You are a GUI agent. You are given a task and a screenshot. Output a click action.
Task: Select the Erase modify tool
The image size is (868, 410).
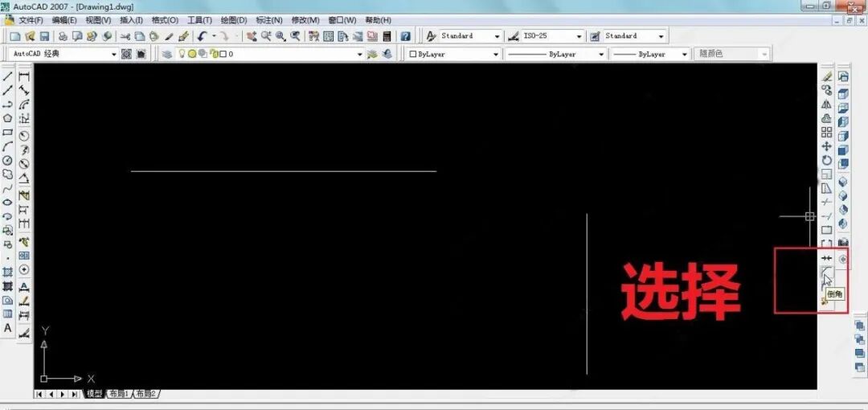coord(826,76)
